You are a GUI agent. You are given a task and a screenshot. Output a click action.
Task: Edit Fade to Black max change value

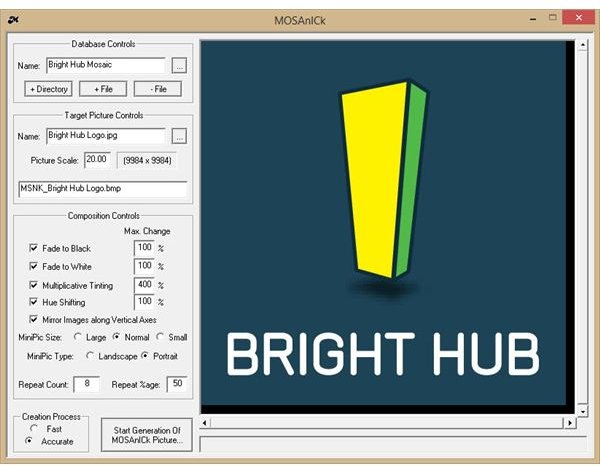pos(144,248)
